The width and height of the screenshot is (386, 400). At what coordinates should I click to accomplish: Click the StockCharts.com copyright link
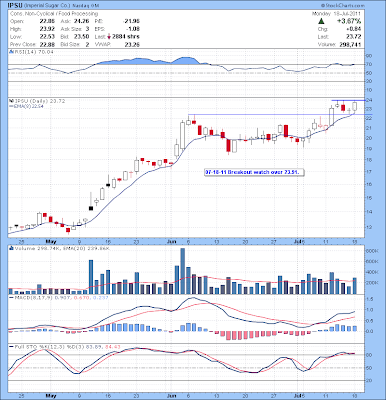[343, 6]
